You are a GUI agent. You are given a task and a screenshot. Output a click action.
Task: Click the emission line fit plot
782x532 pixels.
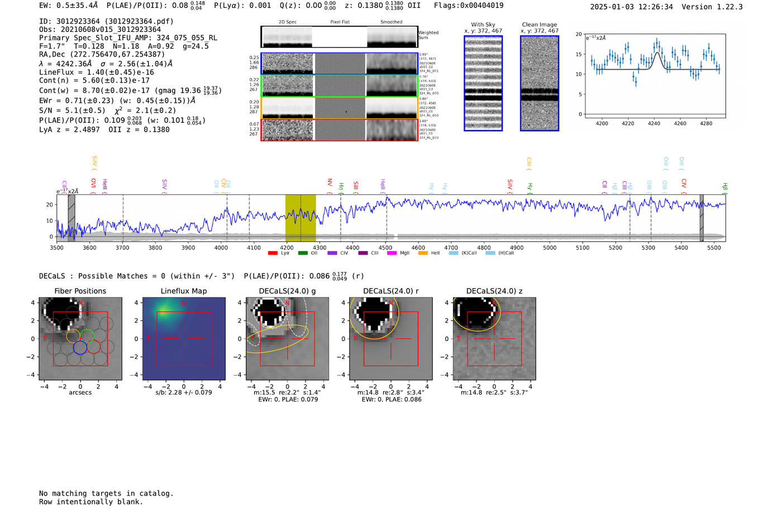[655, 76]
